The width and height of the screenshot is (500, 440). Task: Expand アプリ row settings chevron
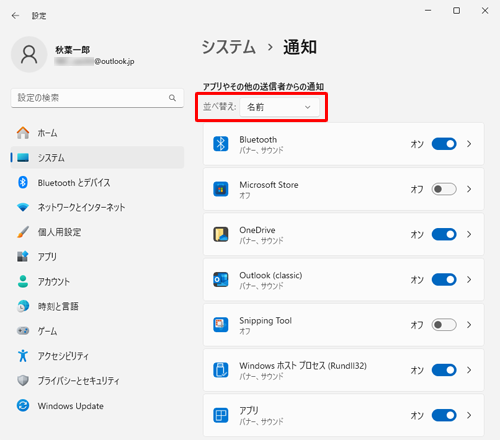[469, 415]
